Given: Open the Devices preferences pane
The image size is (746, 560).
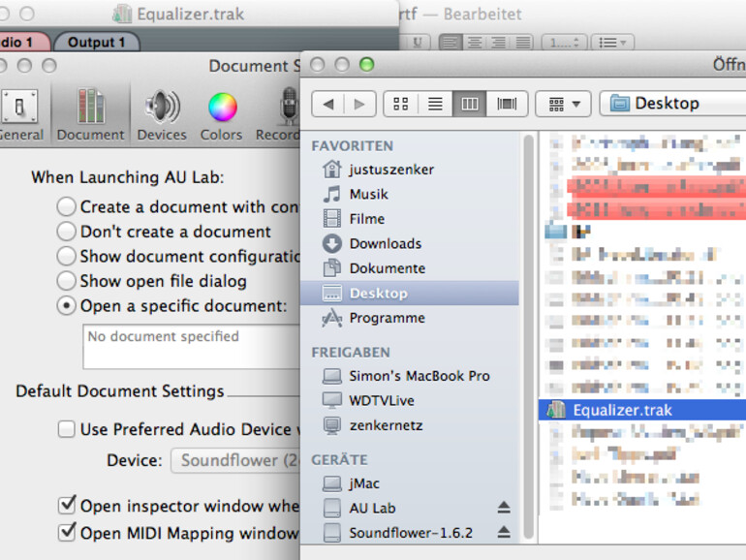Looking at the screenshot, I should click(162, 115).
